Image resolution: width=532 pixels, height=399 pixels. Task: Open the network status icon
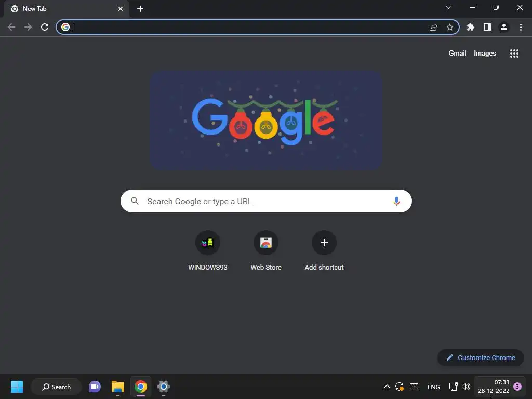[453, 387]
